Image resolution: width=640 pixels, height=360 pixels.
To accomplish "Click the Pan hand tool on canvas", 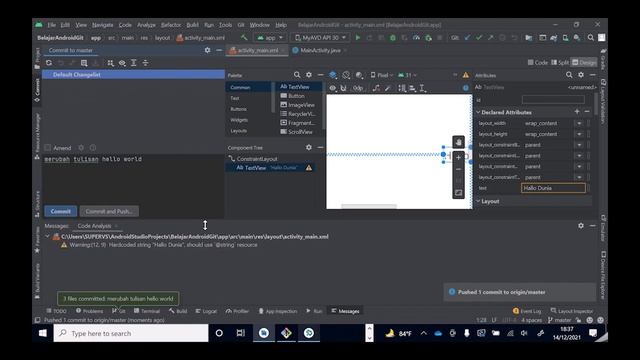I will (x=458, y=142).
